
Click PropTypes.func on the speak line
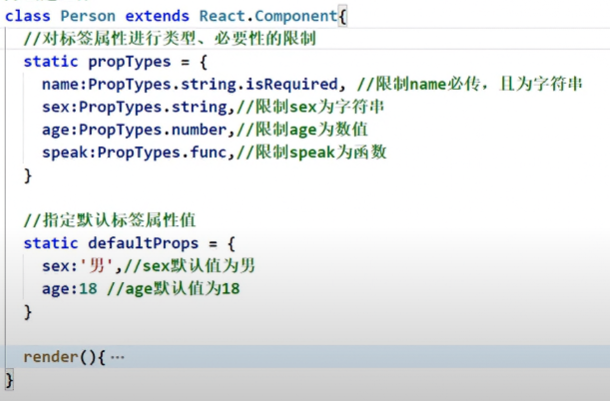click(159, 153)
